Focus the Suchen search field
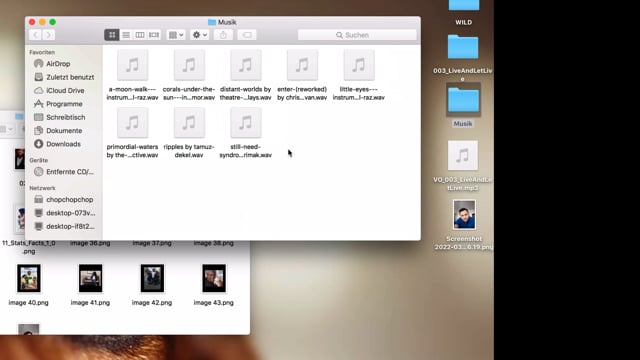 click(357, 35)
